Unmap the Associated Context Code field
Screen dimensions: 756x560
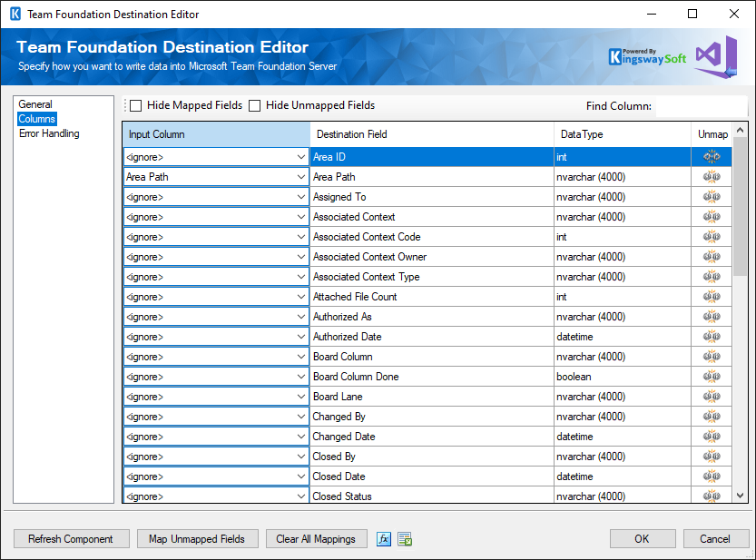[712, 237]
